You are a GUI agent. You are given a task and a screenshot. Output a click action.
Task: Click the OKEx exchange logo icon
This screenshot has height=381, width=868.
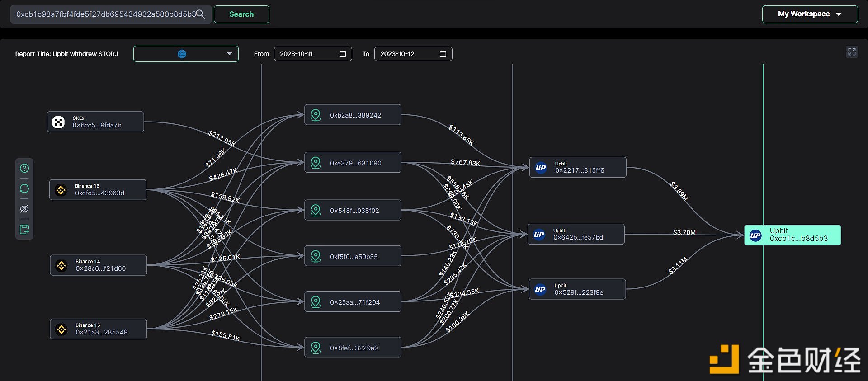[x=58, y=122]
